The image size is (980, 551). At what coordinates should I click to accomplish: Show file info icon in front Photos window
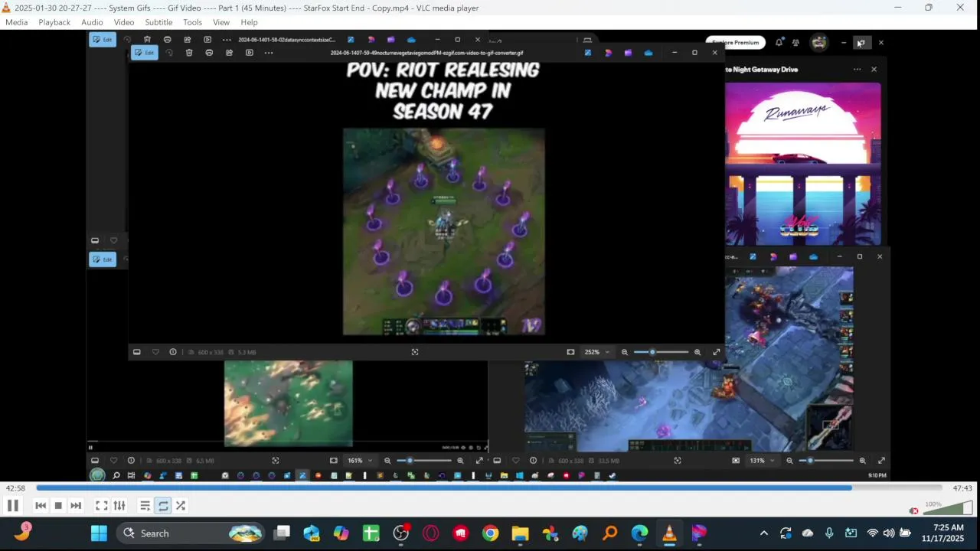(x=173, y=352)
